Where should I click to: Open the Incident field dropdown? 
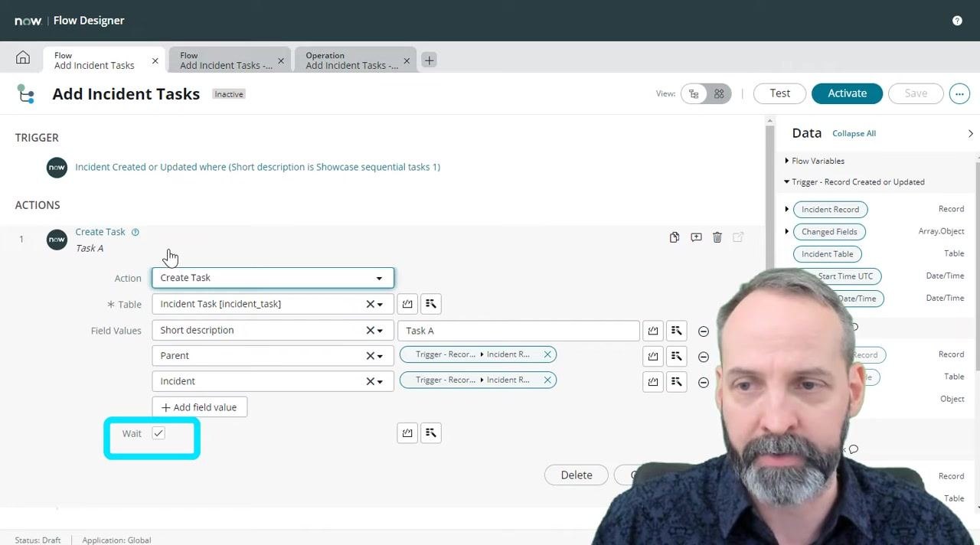380,381
